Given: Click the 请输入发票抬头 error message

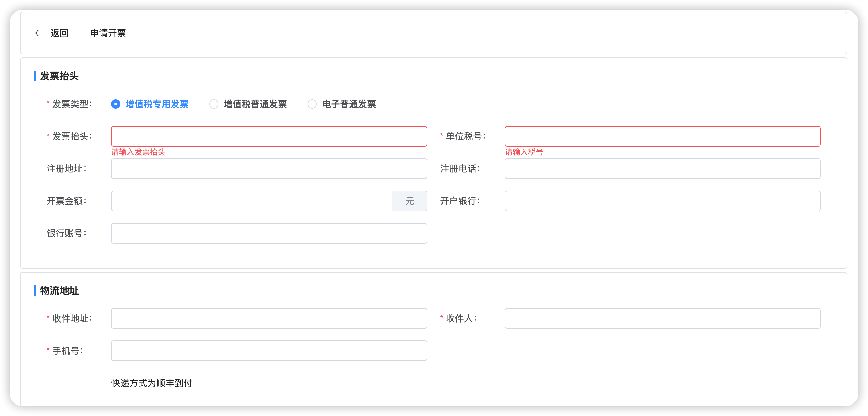Looking at the screenshot, I should coord(138,152).
